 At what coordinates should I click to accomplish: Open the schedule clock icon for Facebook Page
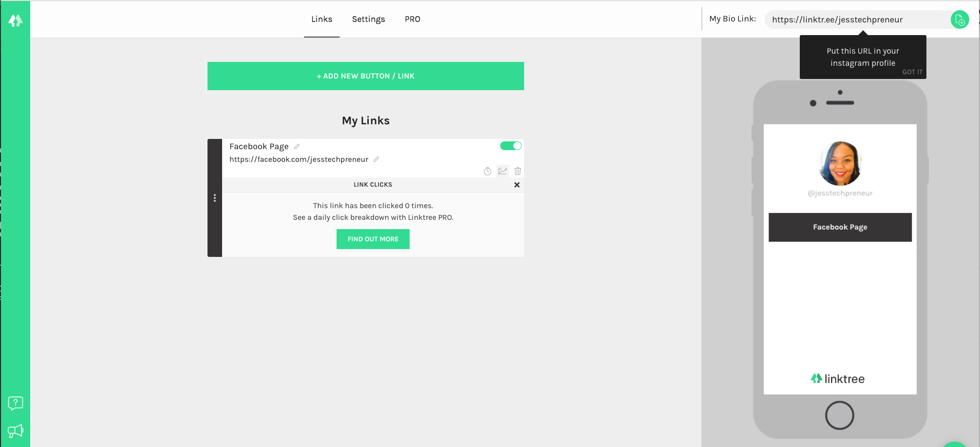488,171
